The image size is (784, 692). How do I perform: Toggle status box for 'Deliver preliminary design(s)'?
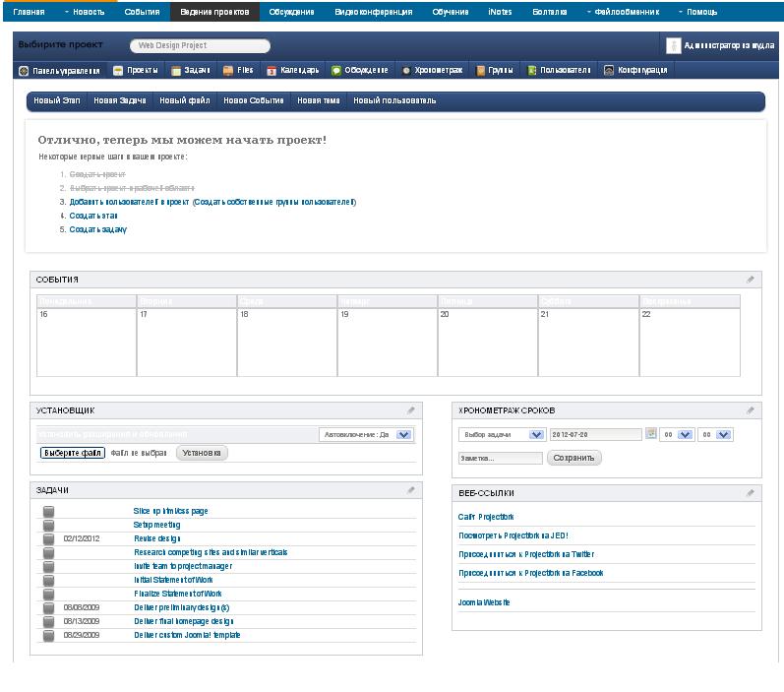click(48, 608)
